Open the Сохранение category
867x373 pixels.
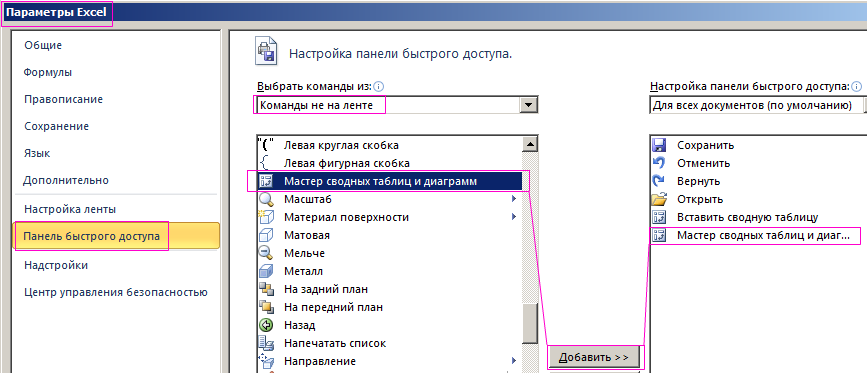click(56, 127)
